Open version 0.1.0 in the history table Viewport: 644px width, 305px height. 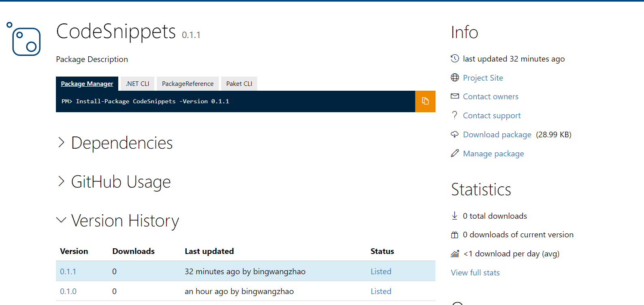pyautogui.click(x=68, y=291)
